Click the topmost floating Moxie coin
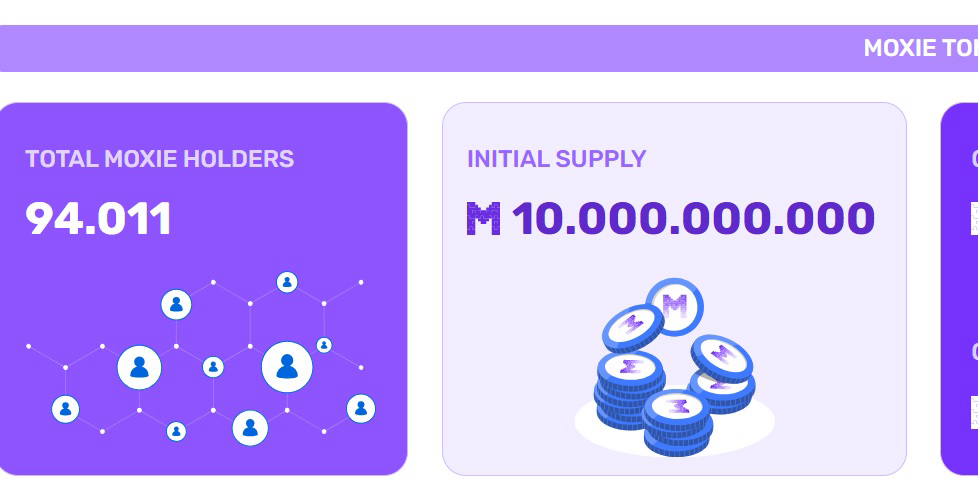The height and width of the screenshot is (489, 978). point(675,305)
